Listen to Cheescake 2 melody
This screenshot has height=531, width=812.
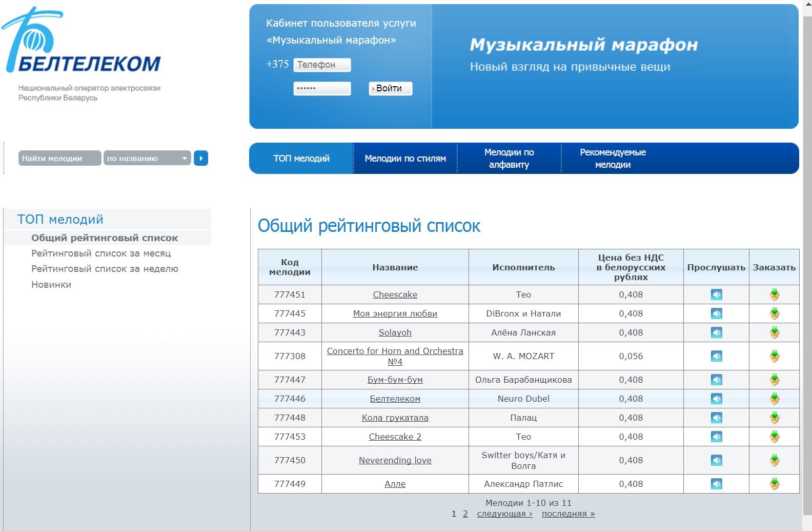[716, 437]
